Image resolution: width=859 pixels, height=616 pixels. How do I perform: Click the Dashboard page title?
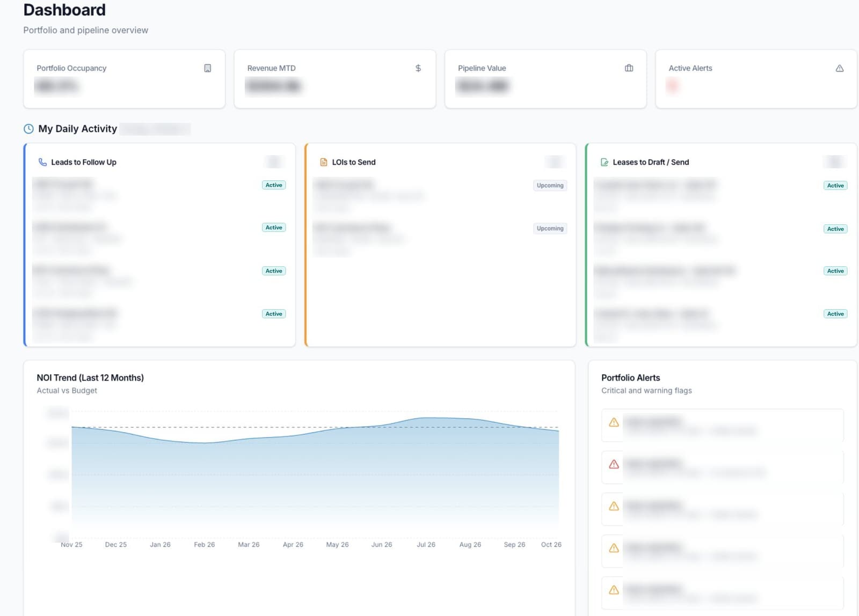pos(64,10)
